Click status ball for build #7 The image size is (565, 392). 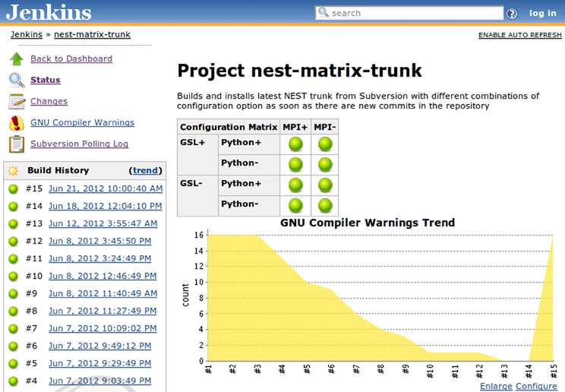(x=14, y=329)
